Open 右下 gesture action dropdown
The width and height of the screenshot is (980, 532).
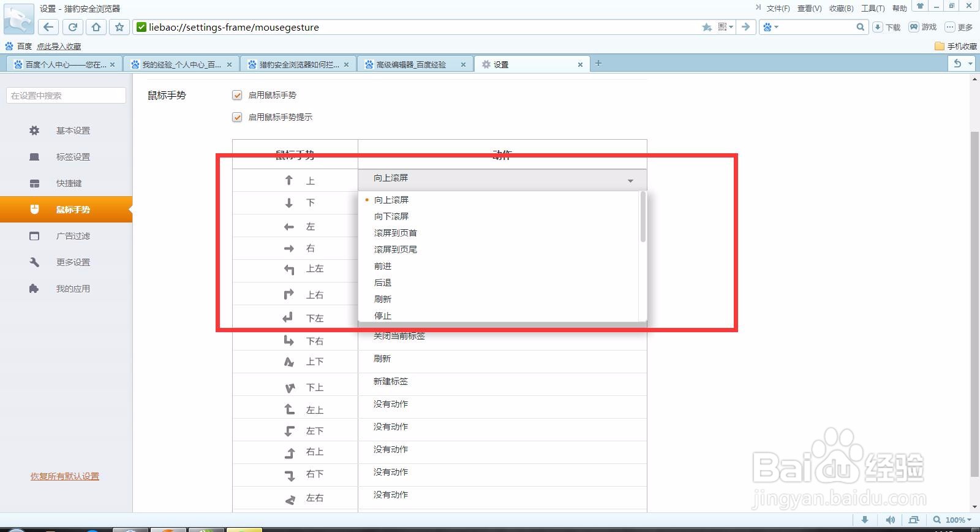(502, 475)
